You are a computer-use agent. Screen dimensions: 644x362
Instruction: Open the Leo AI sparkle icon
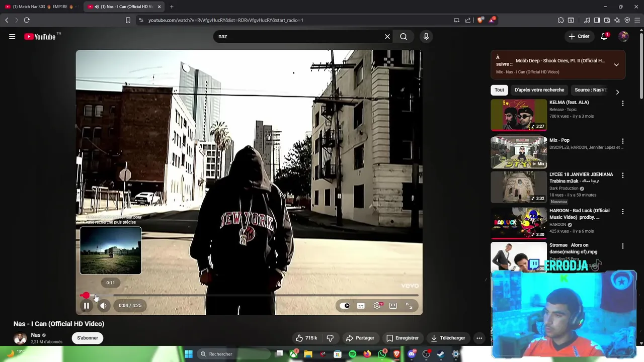[617, 20]
